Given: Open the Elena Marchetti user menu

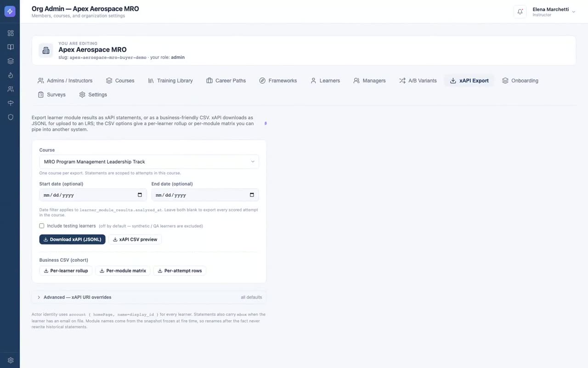Looking at the screenshot, I should 554,12.
